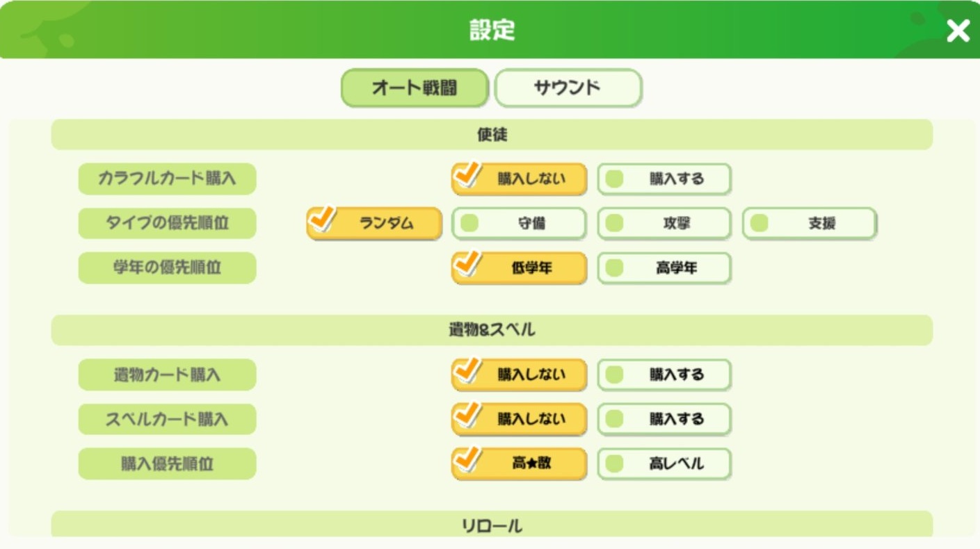
Task: Click the リロール section header
Action: [492, 525]
